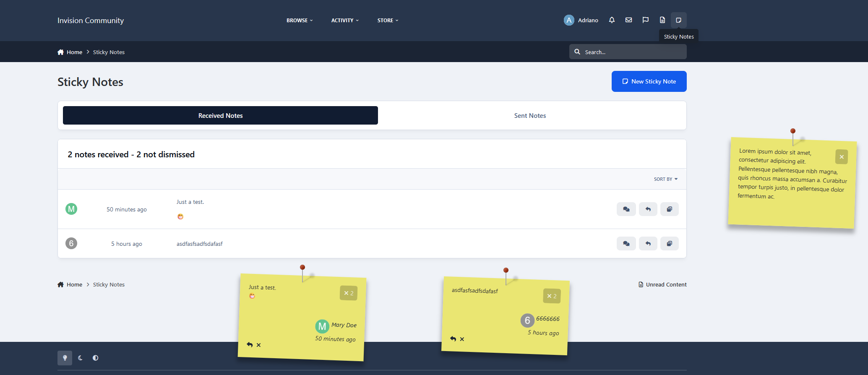Viewport: 868px width, 375px height.
Task: Toggle the half-circle contrast theme option
Action: pos(96,358)
